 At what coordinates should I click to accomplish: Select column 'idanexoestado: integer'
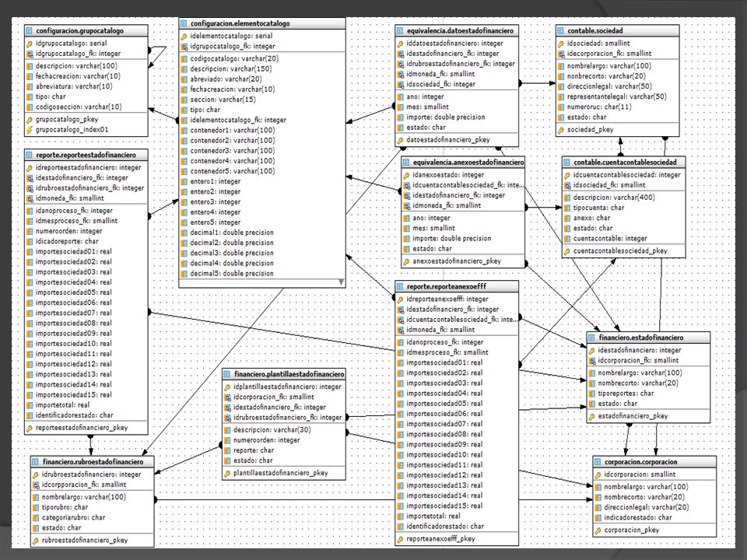pos(448,175)
